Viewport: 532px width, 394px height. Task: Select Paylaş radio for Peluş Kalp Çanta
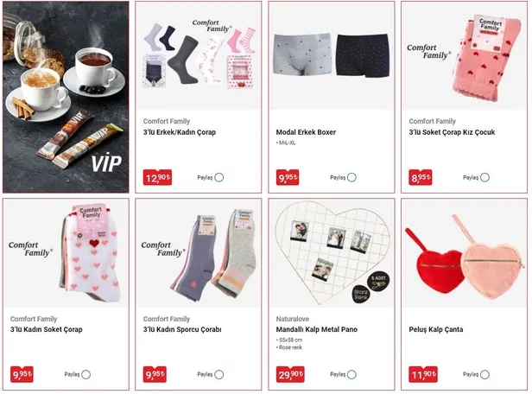[x=484, y=375]
